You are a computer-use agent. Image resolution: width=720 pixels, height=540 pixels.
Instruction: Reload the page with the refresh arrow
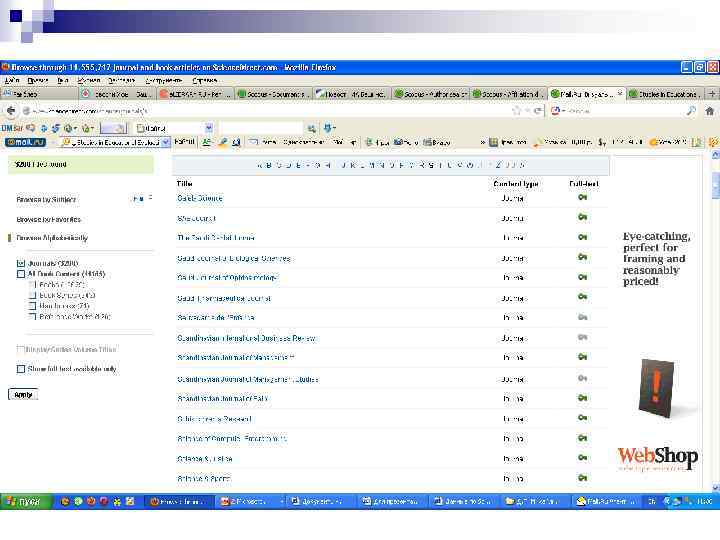(x=538, y=111)
